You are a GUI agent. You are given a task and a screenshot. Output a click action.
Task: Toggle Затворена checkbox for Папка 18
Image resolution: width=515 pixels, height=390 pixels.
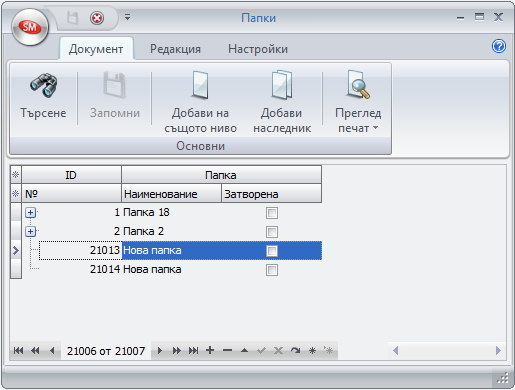pyautogui.click(x=272, y=213)
